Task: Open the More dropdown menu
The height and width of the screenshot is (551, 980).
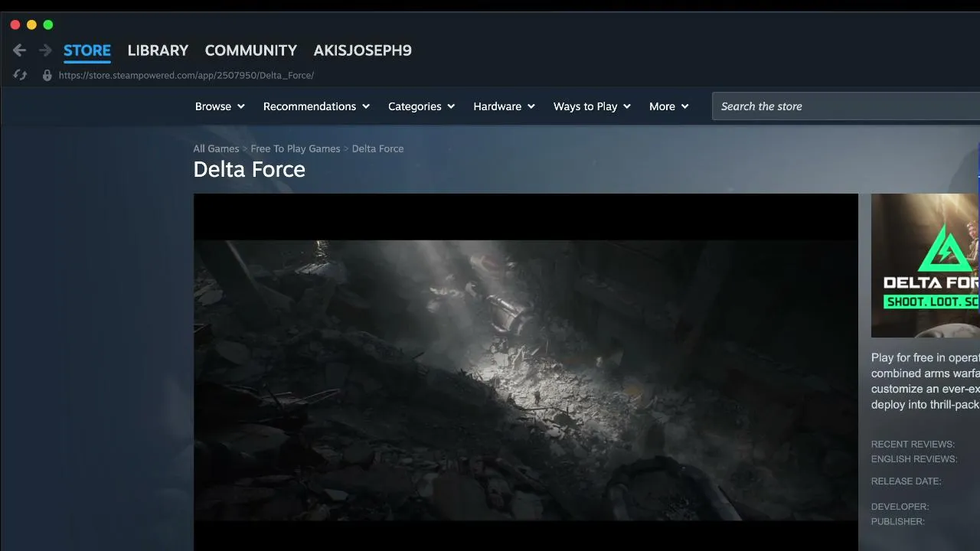Action: tap(668, 106)
